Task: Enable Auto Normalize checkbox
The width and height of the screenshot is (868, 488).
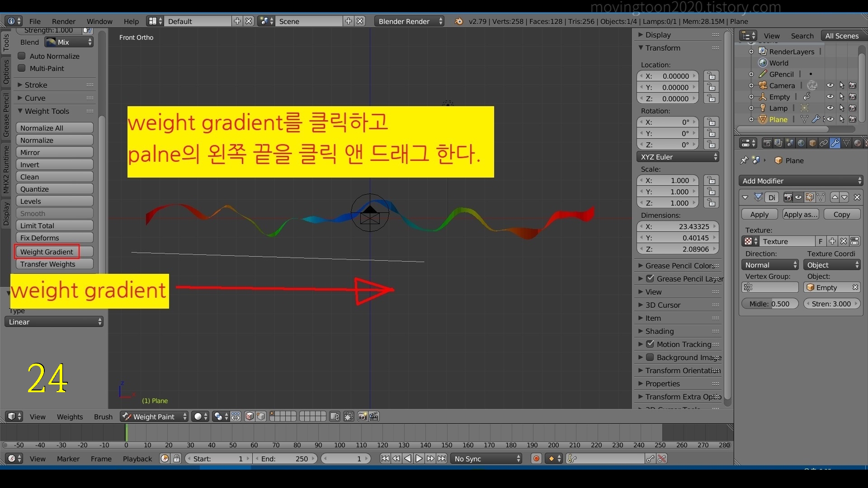Action: 21,56
